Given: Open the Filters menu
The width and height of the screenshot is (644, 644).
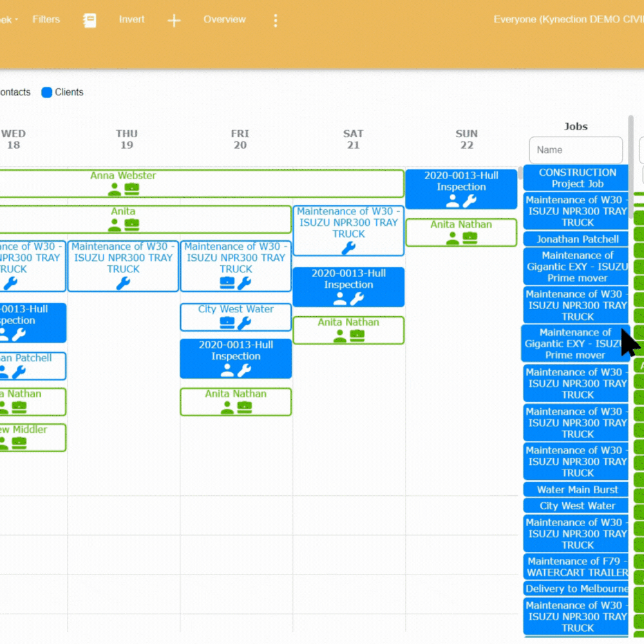Looking at the screenshot, I should click(46, 19).
